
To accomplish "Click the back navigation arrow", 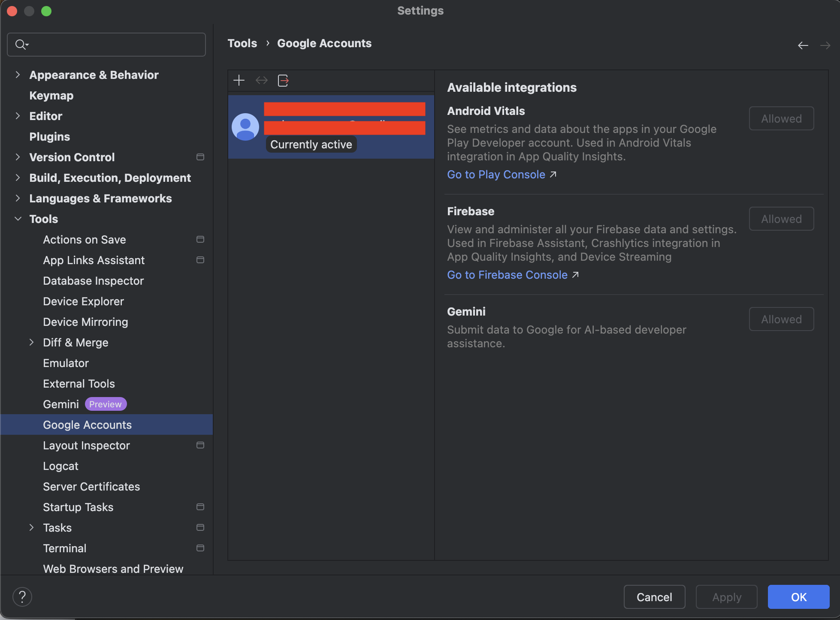I will pos(803,45).
